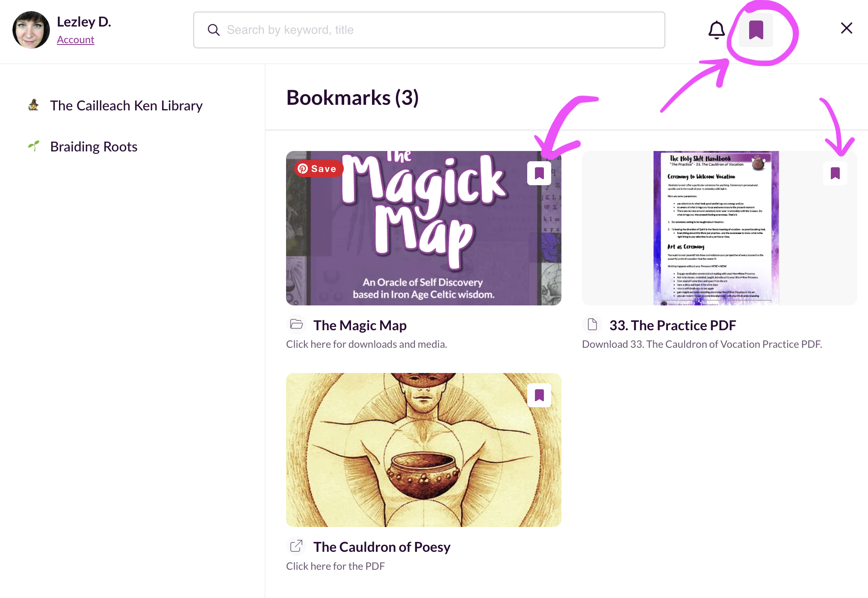
Task: Open the Holy Sh!t Handbook PDF thumbnail
Action: (719, 228)
